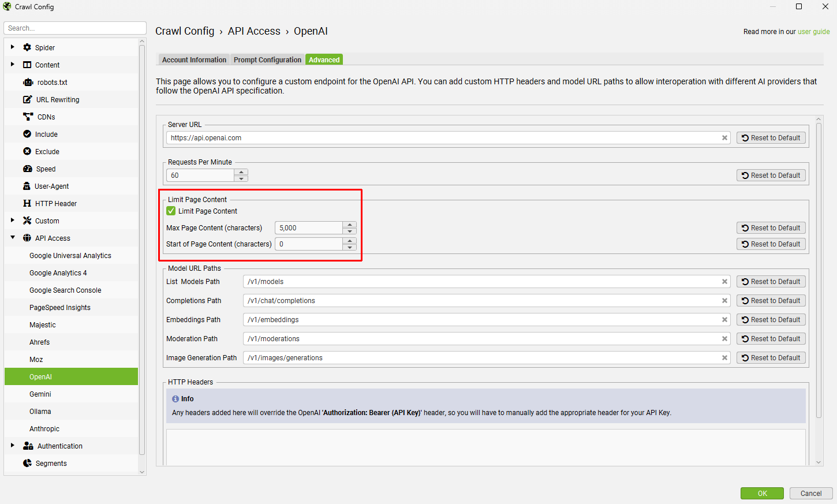Reset Start of Page Content to default
837x504 pixels.
[x=771, y=244]
